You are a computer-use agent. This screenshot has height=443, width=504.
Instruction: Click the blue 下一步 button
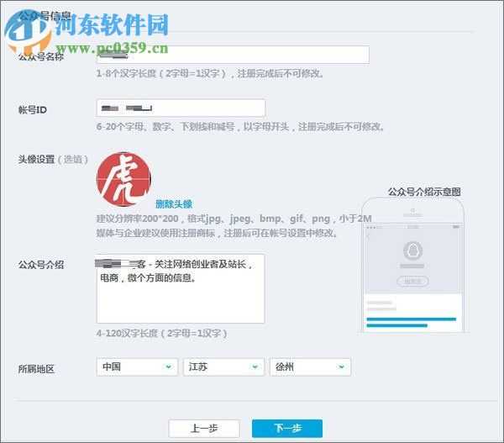tap(287, 428)
